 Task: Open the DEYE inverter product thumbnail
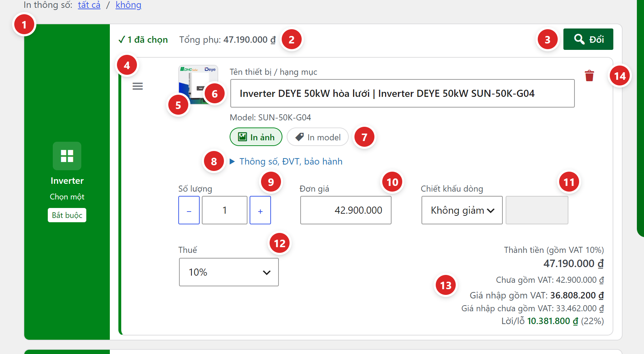click(x=198, y=85)
